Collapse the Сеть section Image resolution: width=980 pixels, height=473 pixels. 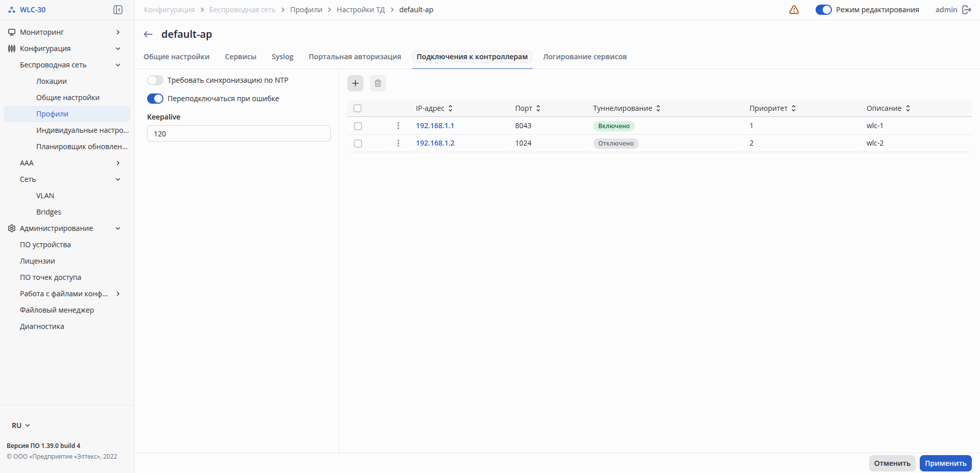pos(118,179)
